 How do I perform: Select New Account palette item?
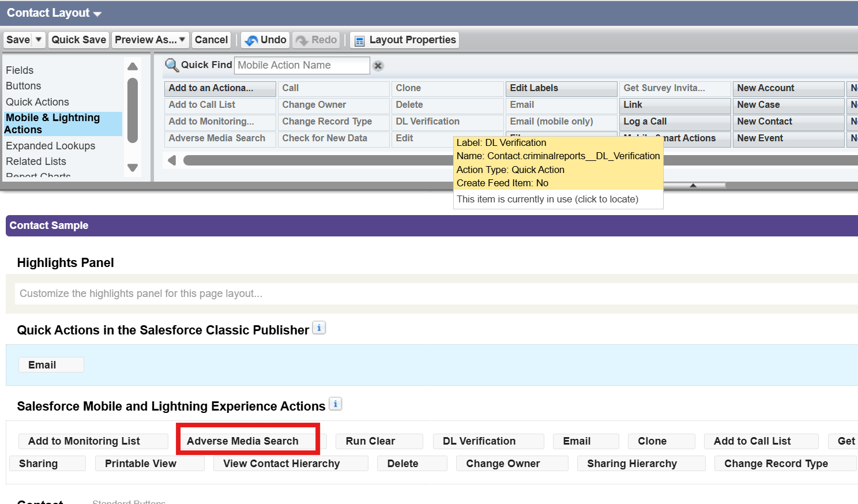pyautogui.click(x=789, y=88)
